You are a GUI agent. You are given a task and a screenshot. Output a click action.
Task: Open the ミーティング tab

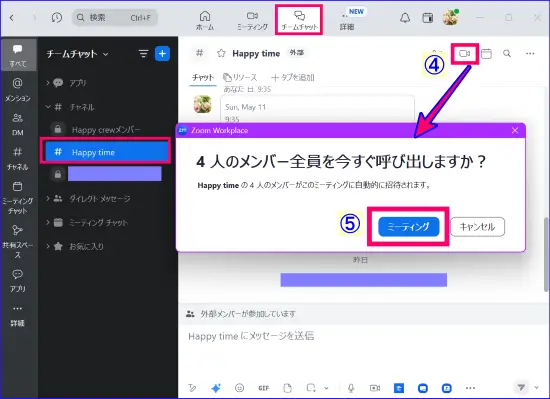point(252,20)
